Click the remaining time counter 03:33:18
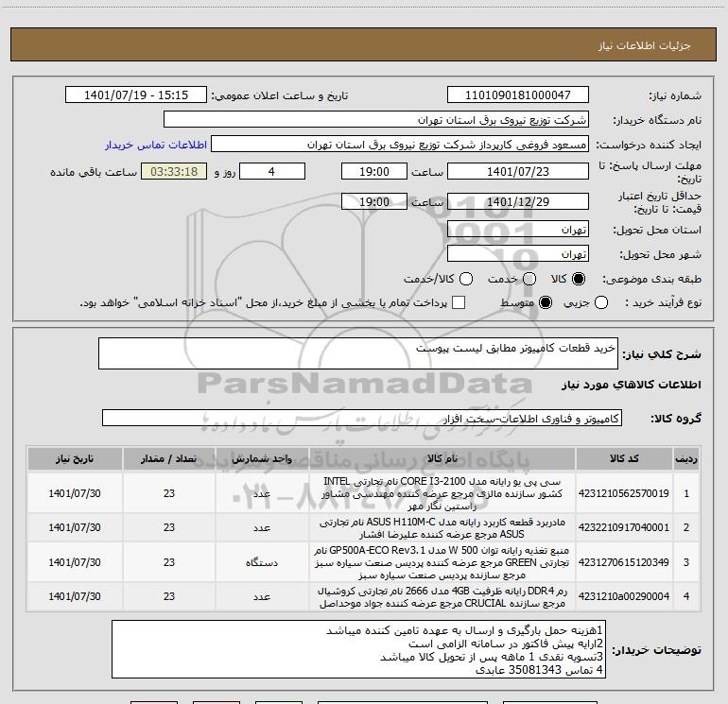This screenshot has height=704, width=728. tap(174, 171)
